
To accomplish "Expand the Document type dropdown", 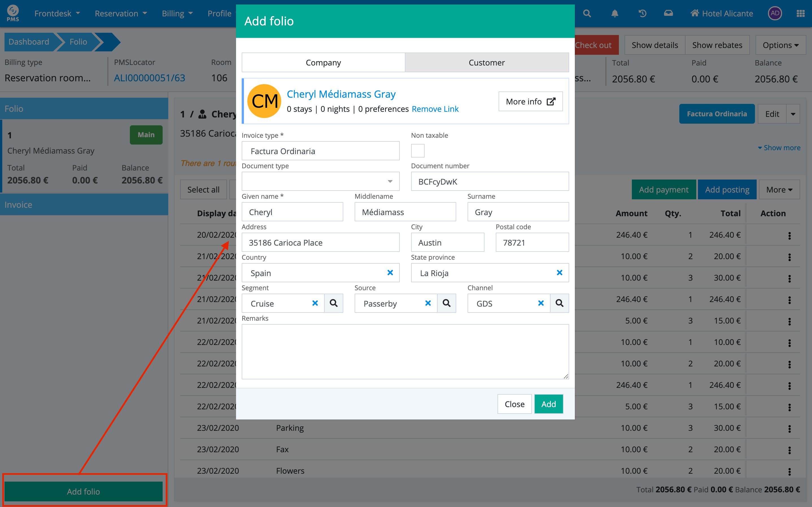I will coord(320,182).
